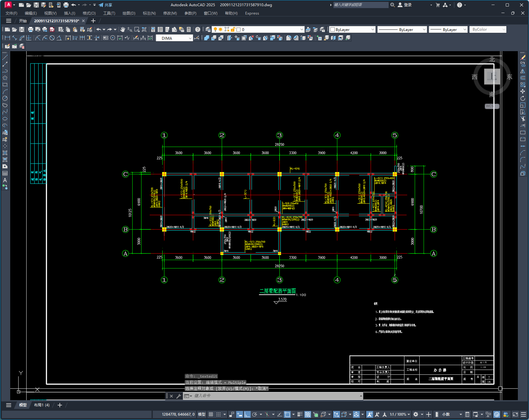Select the Diameter Dimension tool
This screenshot has height=420, width=529.
click(x=52, y=38)
